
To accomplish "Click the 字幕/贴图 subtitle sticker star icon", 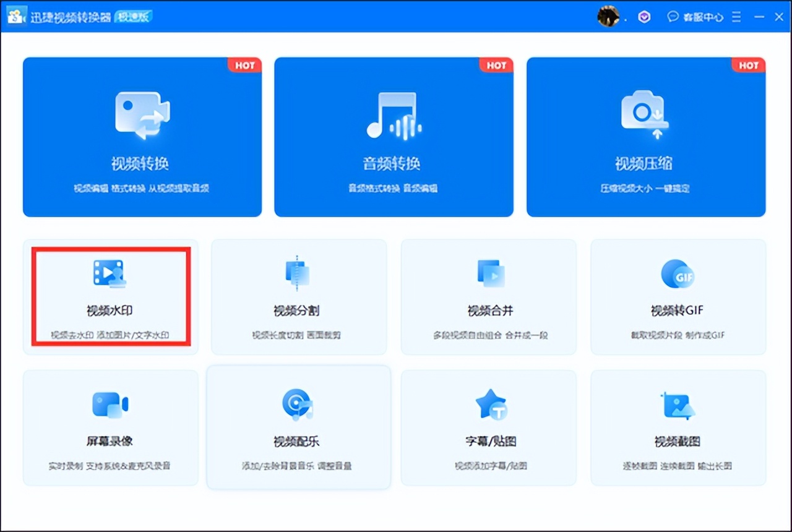I will click(491, 405).
